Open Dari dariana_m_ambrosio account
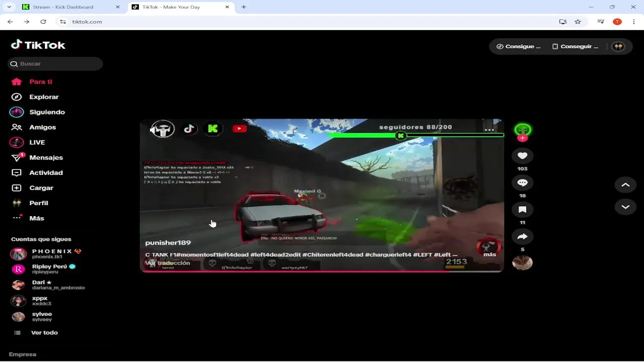 coord(48,285)
